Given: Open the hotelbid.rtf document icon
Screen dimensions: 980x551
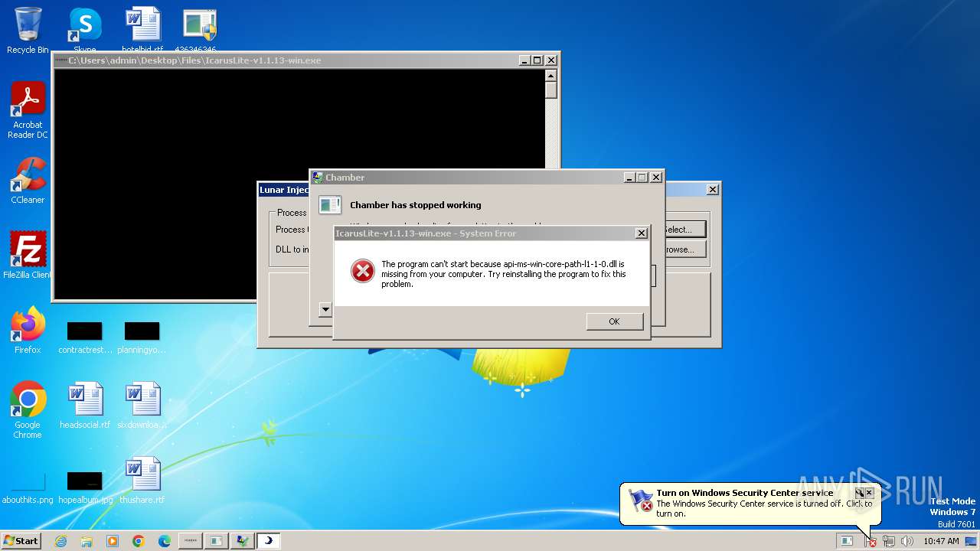Looking at the screenshot, I should click(142, 31).
